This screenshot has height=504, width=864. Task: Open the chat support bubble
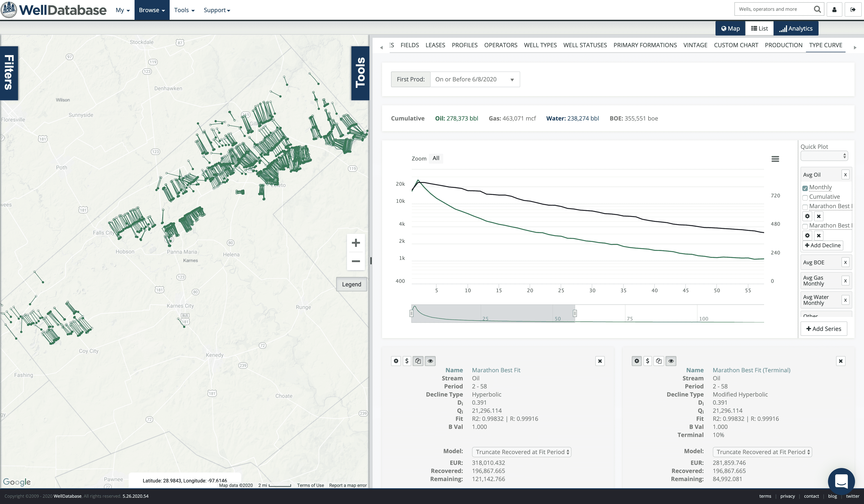(x=841, y=481)
